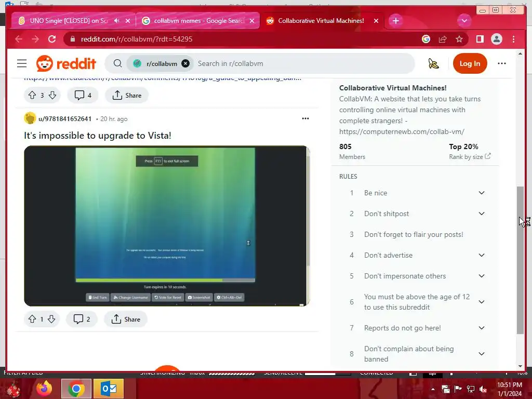Open Outlook from the taskbar
This screenshot has width=532, height=399.
[x=108, y=389]
